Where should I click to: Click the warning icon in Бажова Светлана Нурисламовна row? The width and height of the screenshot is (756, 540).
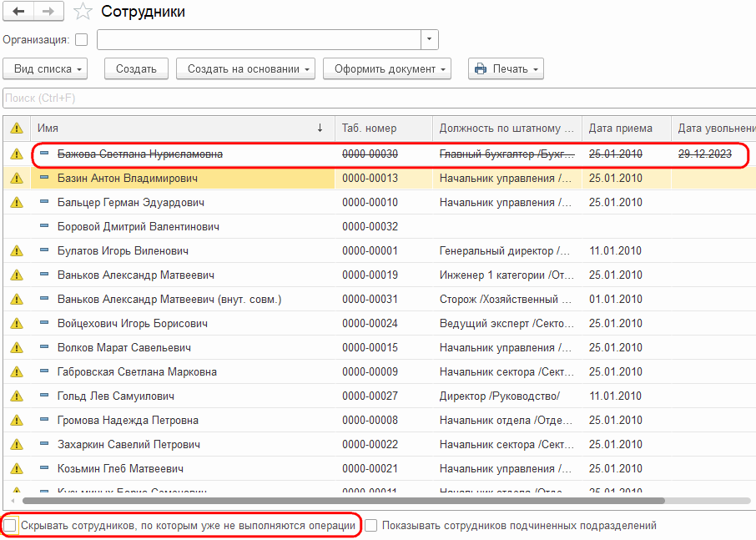[x=17, y=154]
